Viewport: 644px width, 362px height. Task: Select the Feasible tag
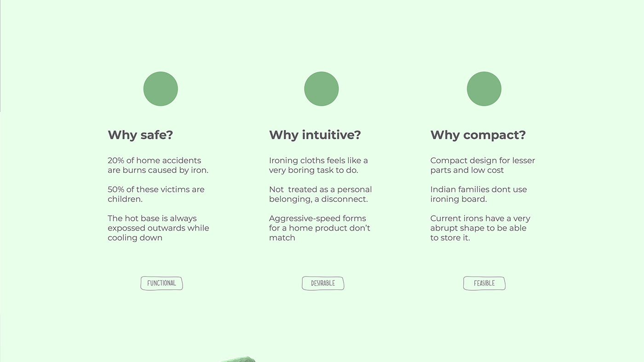click(x=484, y=283)
